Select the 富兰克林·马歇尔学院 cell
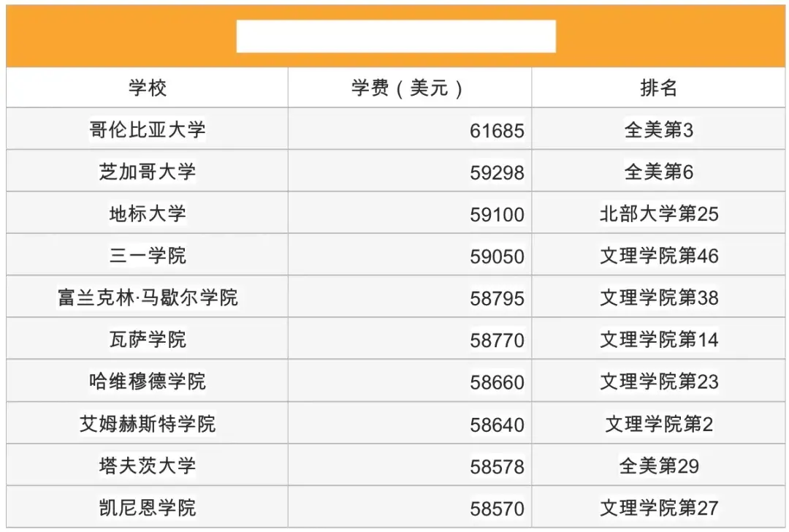Image resolution: width=789 pixels, height=532 pixels. click(147, 297)
